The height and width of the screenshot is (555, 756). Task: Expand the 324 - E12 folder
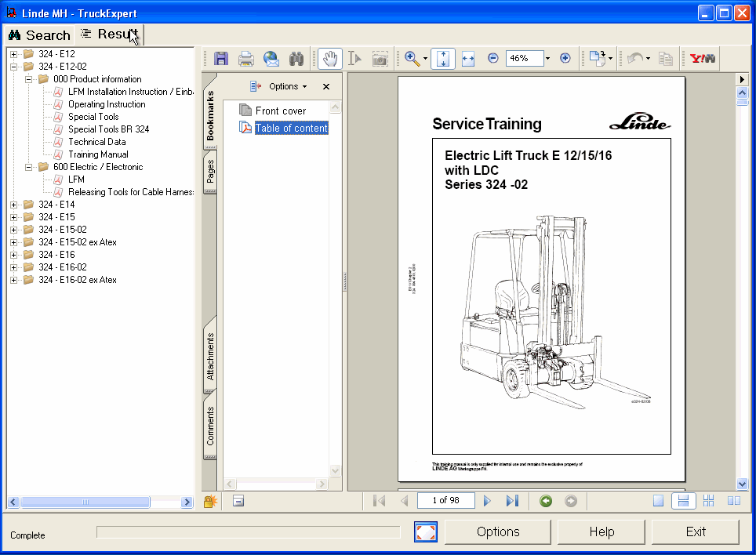pyautogui.click(x=13, y=54)
